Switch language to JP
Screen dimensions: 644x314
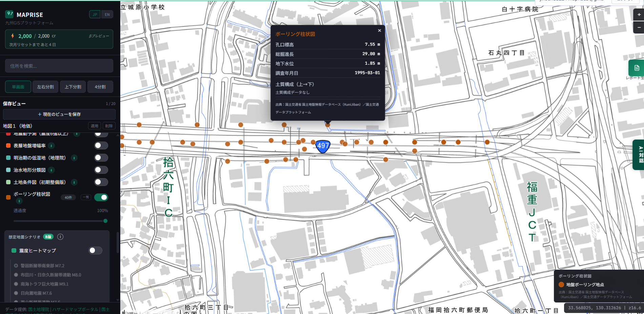(x=95, y=15)
